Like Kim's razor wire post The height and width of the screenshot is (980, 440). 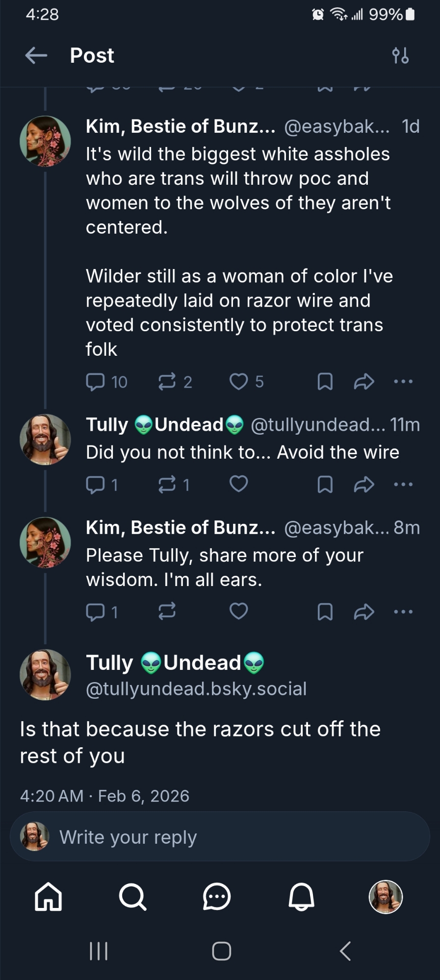[x=239, y=382]
